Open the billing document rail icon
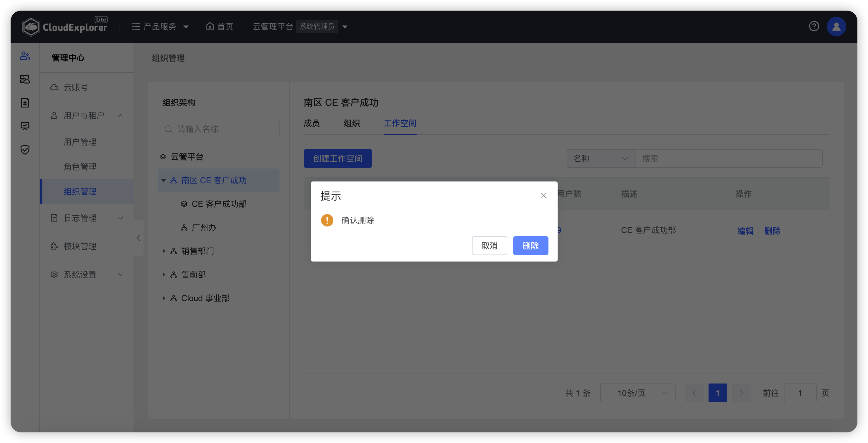868x443 pixels. click(x=25, y=103)
